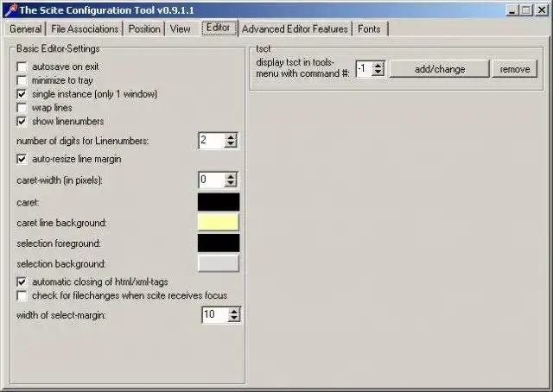Increase caret-width spinner value

click(231, 176)
